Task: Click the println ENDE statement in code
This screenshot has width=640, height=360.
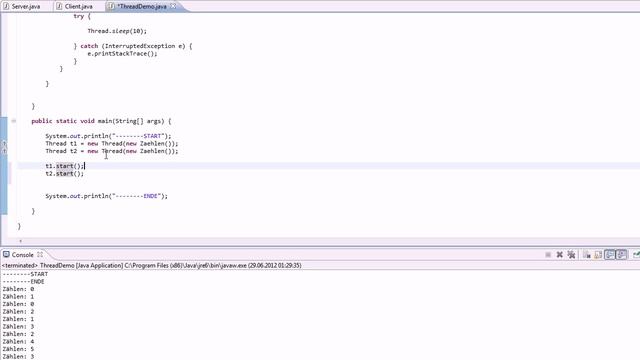Action: point(107,196)
